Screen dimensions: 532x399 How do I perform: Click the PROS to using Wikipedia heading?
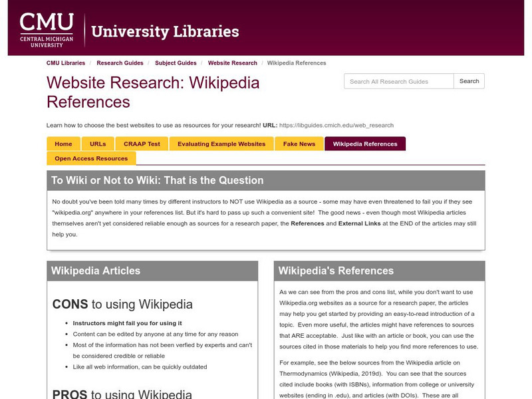tap(122, 394)
